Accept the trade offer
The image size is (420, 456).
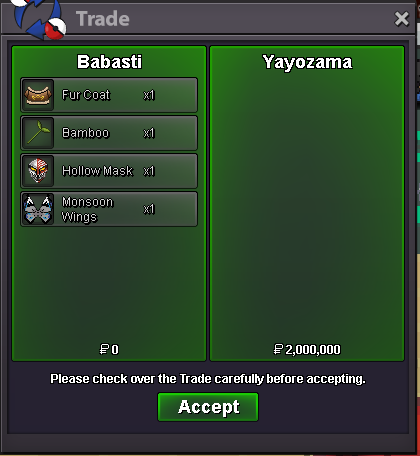208,407
